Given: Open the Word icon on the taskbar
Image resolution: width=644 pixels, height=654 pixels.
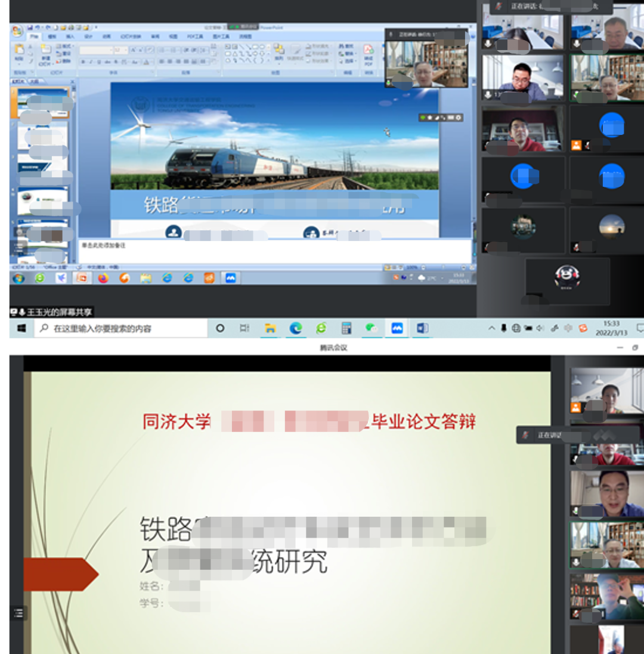Looking at the screenshot, I should [422, 328].
